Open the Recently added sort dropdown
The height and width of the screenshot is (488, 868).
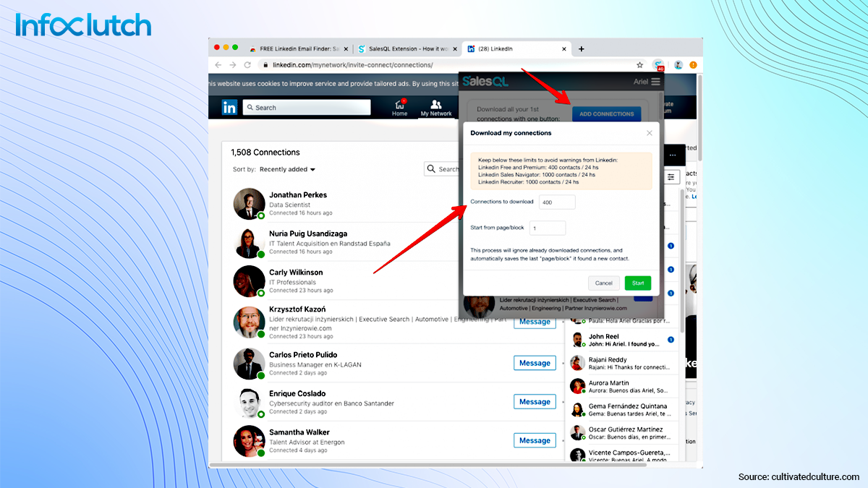pos(288,169)
